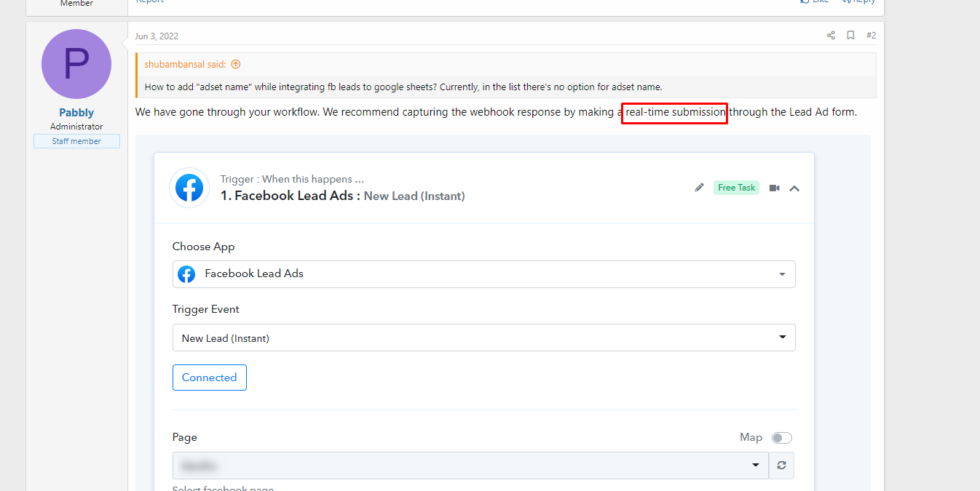Click the 'Choose App' label
Image resolution: width=980 pixels, height=491 pixels.
(x=204, y=247)
